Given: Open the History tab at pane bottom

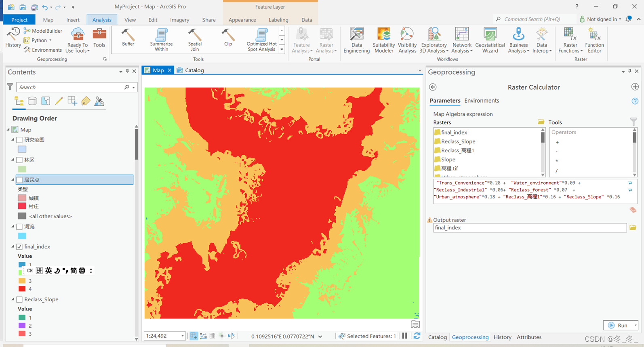Looking at the screenshot, I should coord(502,337).
